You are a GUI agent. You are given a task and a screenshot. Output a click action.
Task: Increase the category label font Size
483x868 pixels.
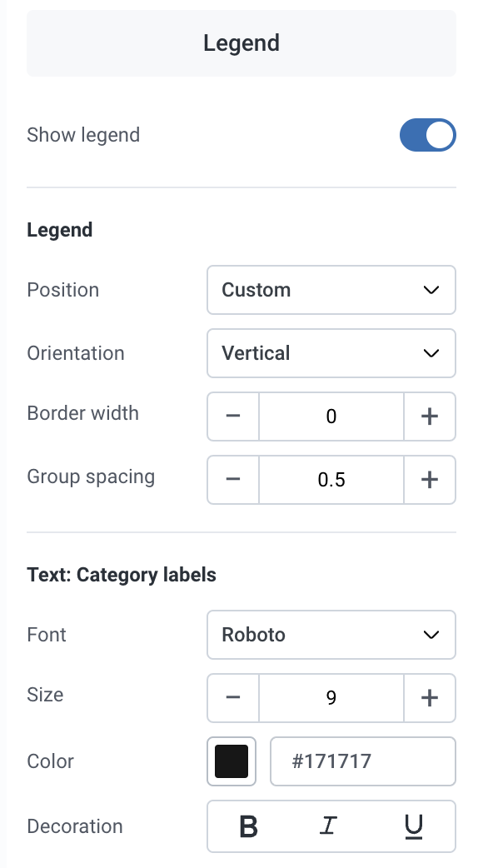point(430,697)
